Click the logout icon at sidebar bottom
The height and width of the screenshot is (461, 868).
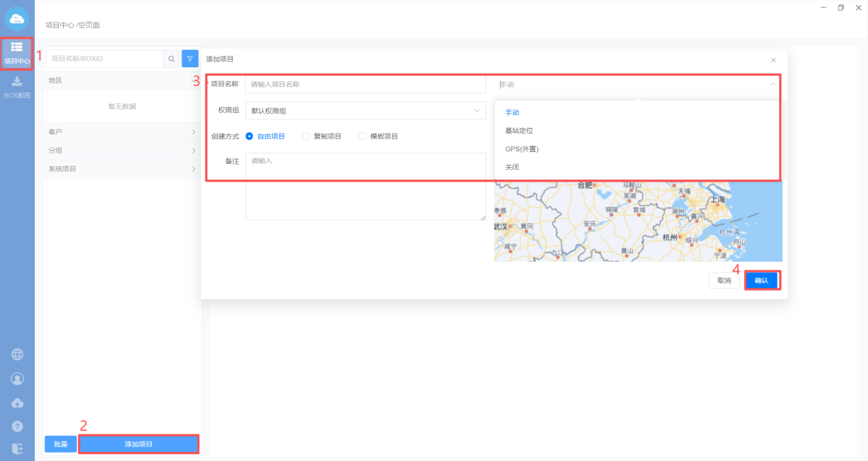(17, 449)
